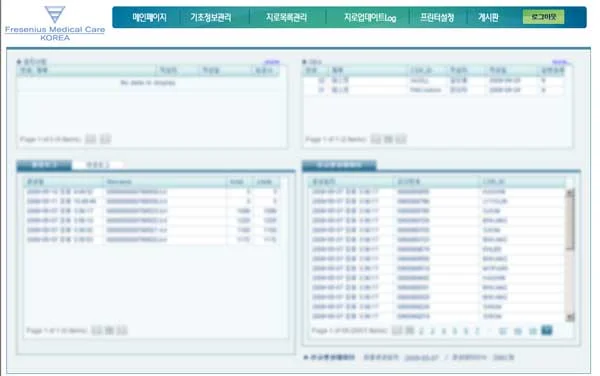600x376 pixels.
Task: Click the scroll-down arrow of the lower-right table
Action: pos(570,317)
